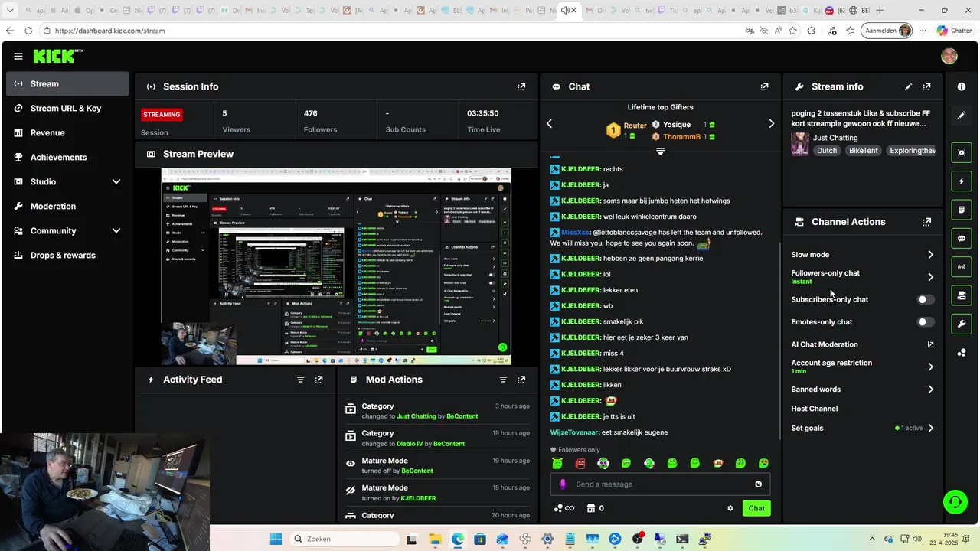
Task: Open WijzeTovenaar username in chat
Action: [x=575, y=432]
